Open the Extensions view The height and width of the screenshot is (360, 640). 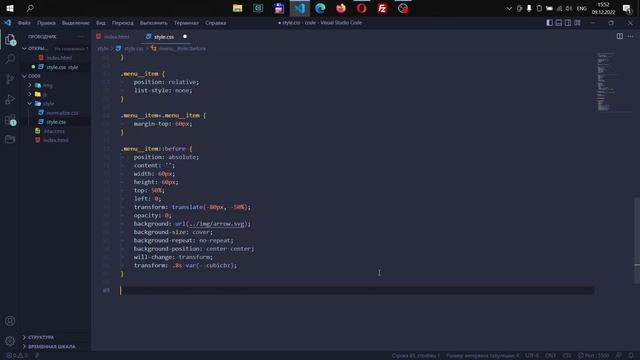click(x=10, y=120)
